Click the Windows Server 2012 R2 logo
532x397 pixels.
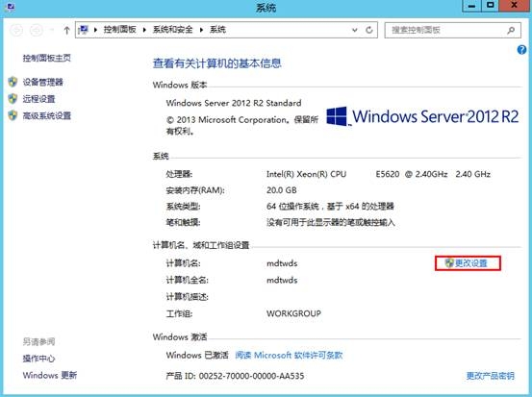pyautogui.click(x=422, y=116)
